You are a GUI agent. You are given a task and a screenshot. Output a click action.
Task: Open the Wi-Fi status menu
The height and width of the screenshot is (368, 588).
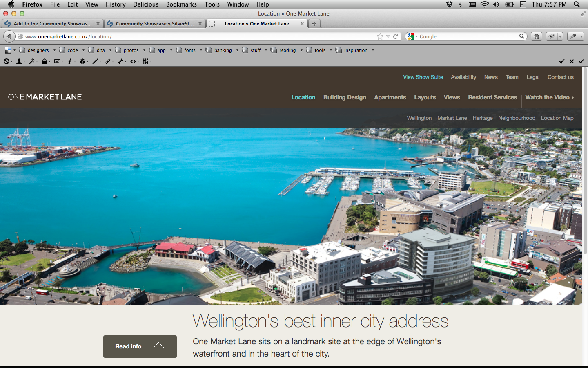484,4
